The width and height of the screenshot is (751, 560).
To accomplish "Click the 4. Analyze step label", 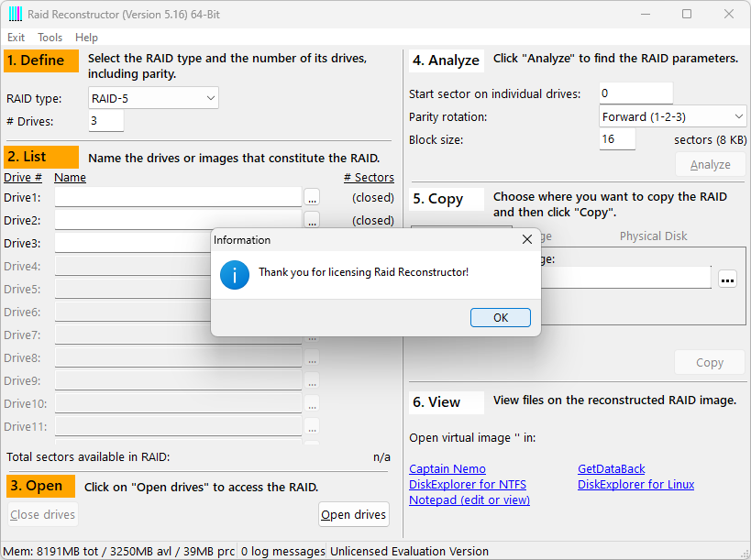I will coord(447,60).
